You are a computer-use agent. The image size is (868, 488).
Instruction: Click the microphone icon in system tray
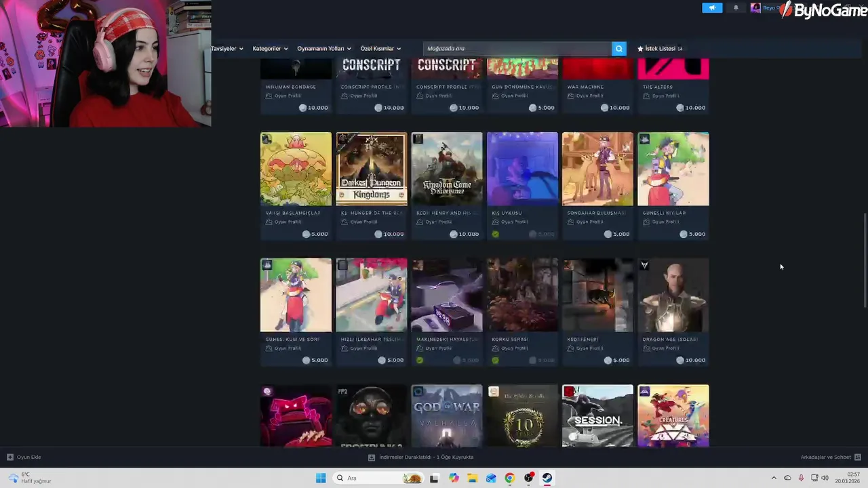click(801, 478)
